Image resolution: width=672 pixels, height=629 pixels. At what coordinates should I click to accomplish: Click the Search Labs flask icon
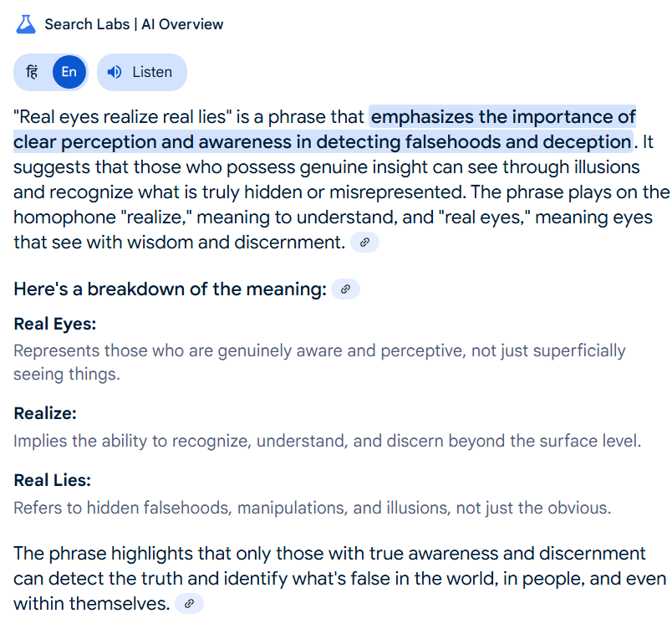26,24
